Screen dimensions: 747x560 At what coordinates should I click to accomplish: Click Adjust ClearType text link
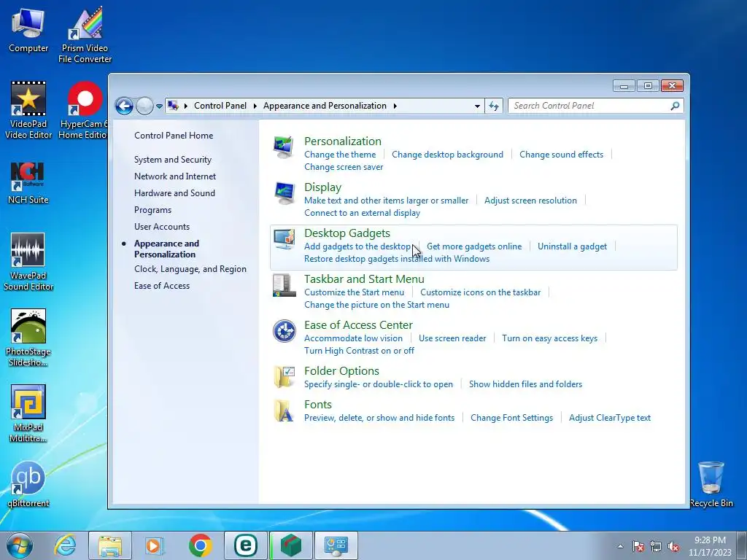point(609,418)
